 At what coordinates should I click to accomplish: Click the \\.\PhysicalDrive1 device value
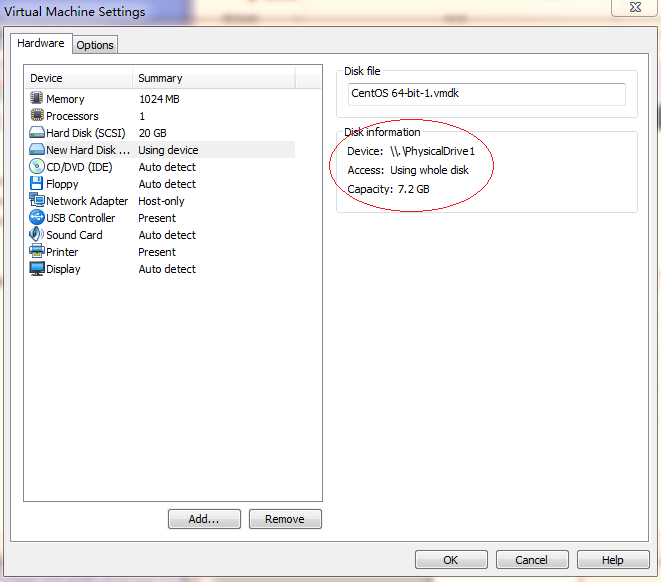click(x=433, y=151)
